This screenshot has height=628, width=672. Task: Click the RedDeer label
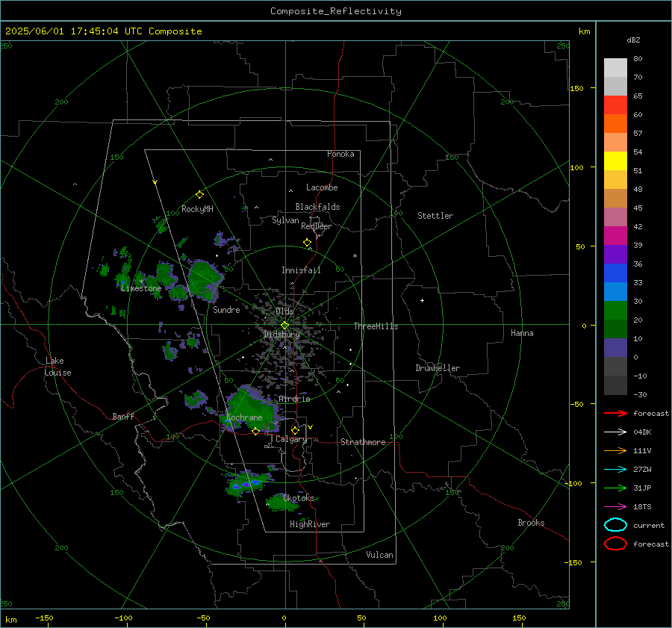click(x=317, y=226)
